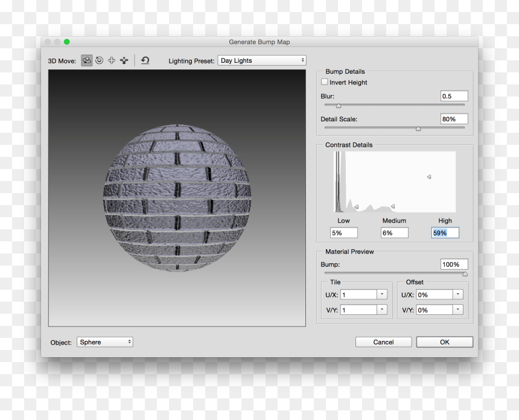Confirm with the OK button
The height and width of the screenshot is (420, 519).
445,342
